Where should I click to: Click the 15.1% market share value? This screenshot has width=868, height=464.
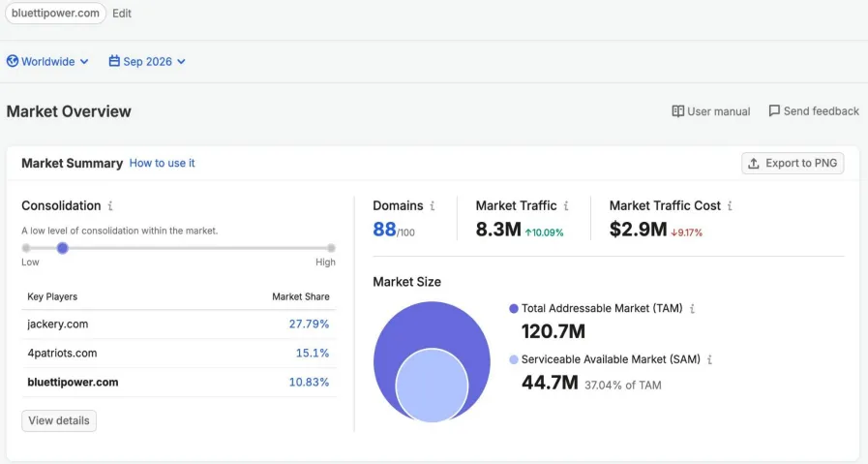313,354
